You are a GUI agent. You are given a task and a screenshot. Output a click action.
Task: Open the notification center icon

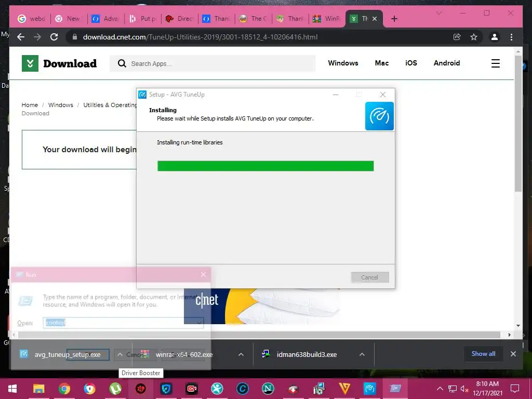click(x=515, y=389)
